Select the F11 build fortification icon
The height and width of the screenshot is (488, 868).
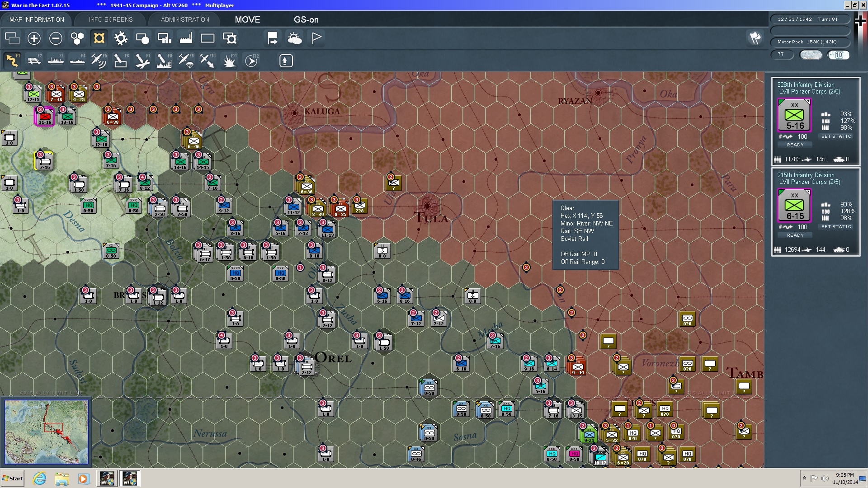229,61
